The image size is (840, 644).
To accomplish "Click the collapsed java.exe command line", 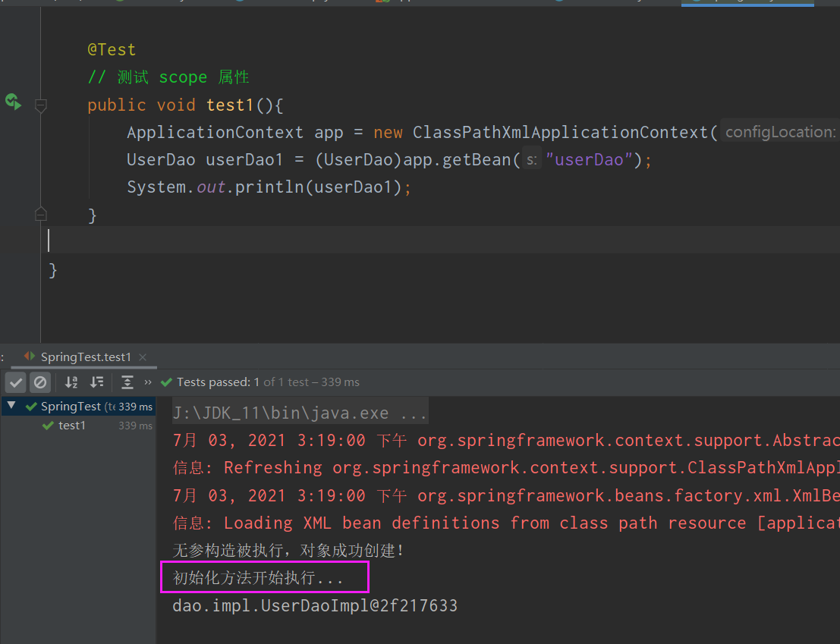I will [x=300, y=413].
